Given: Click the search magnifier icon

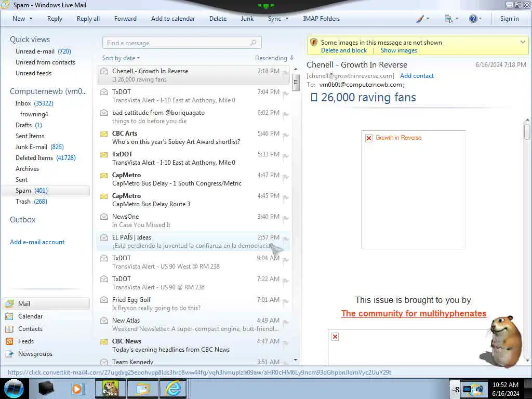Looking at the screenshot, I should 254,43.
